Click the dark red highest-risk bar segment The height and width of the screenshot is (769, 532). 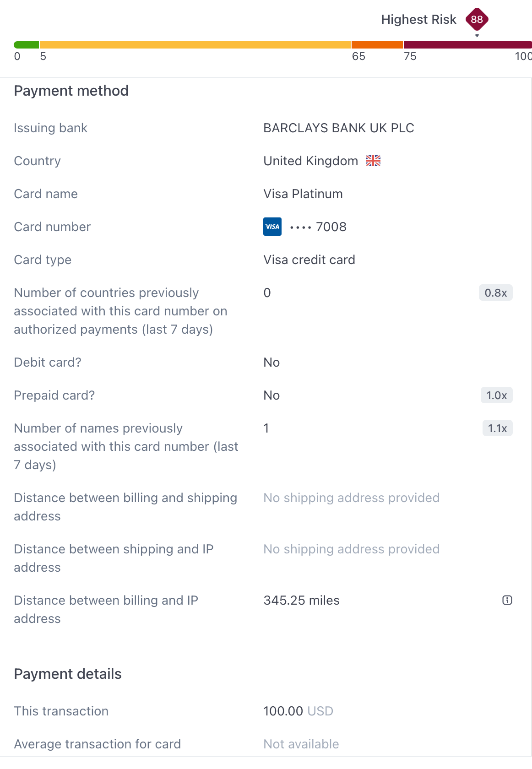[x=467, y=45]
